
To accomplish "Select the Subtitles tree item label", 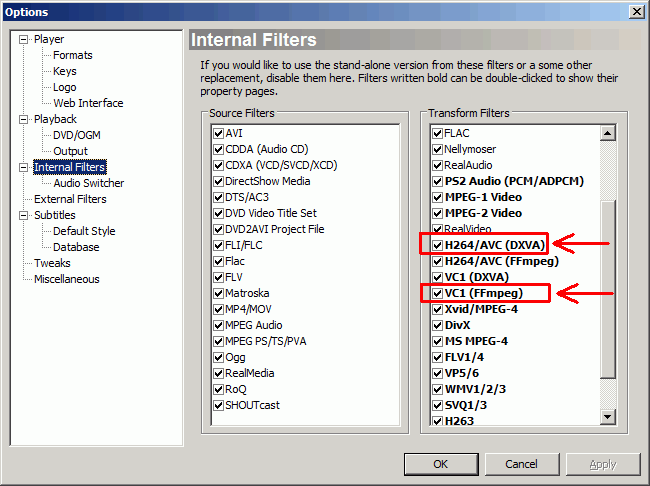I will (x=55, y=216).
